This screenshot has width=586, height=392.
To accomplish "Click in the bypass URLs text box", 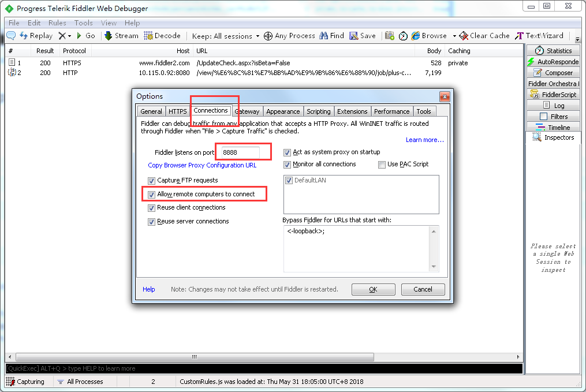I will [357, 248].
